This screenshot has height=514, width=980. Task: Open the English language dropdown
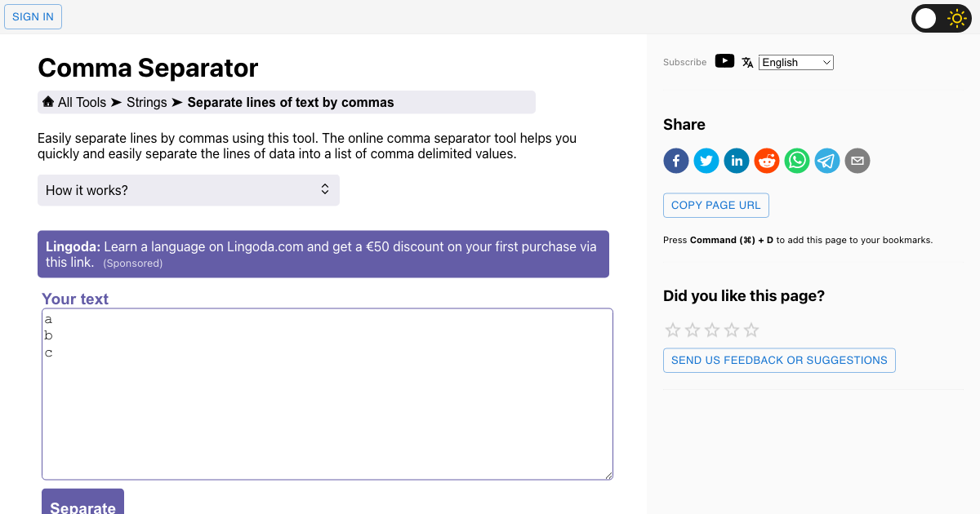coord(796,62)
